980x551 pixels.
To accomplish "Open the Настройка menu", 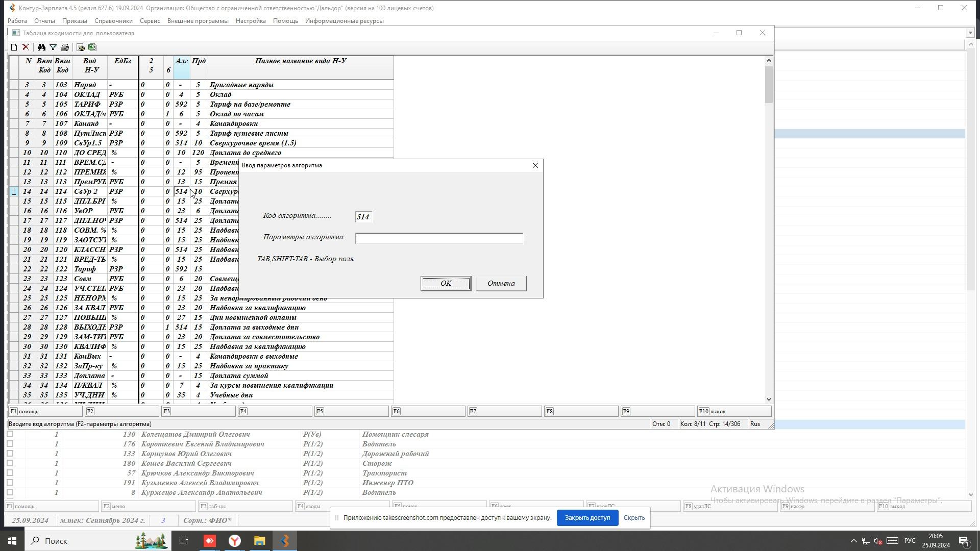I will point(251,21).
